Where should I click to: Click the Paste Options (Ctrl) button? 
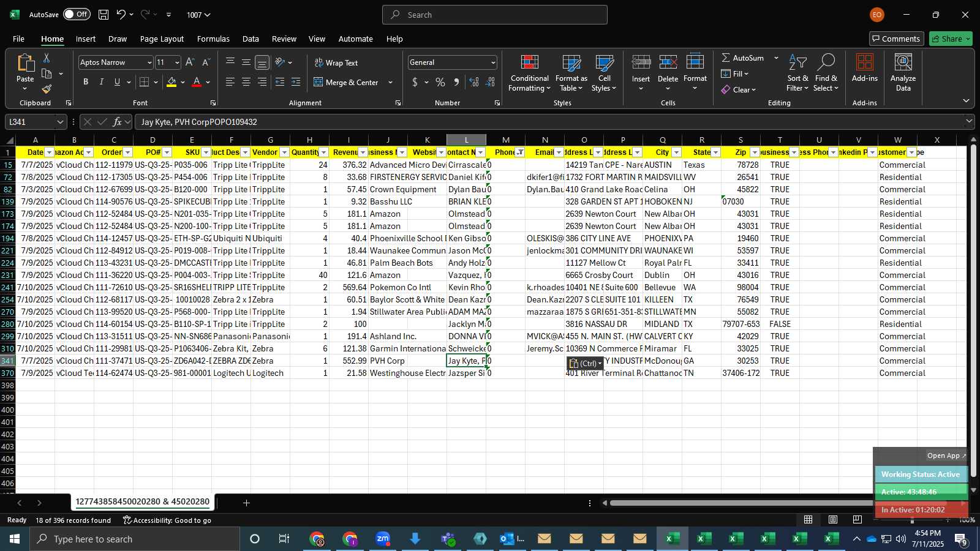[586, 364]
